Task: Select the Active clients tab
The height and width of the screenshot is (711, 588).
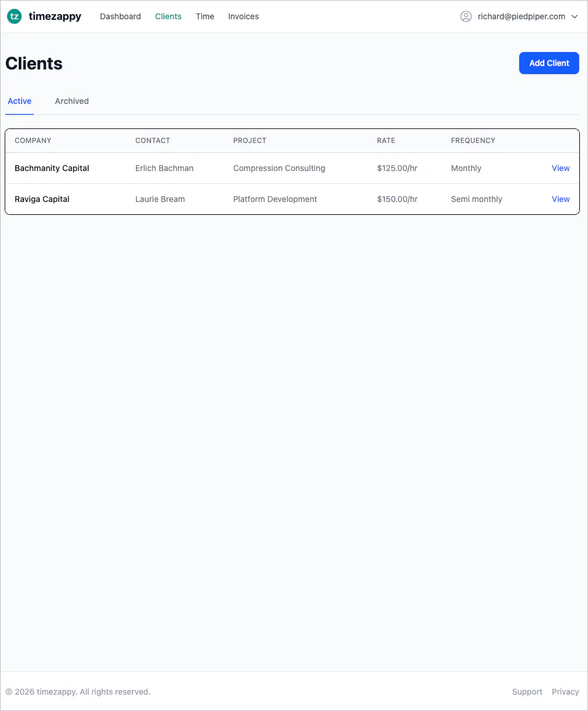Action: pos(19,101)
